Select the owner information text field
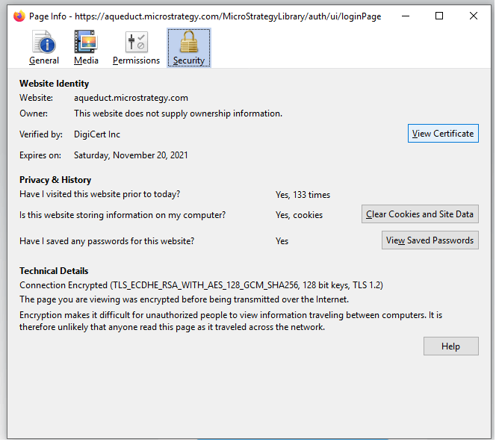Viewport: 496px width, 448px height. (178, 113)
